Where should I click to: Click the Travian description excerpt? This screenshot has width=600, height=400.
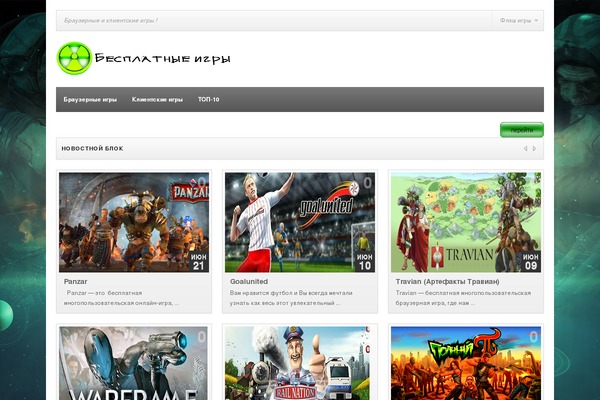pos(463,298)
